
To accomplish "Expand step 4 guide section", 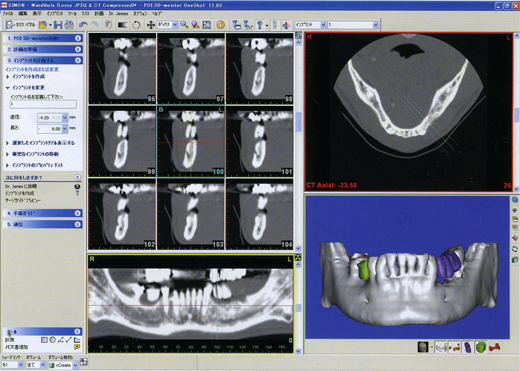I will 43,213.
